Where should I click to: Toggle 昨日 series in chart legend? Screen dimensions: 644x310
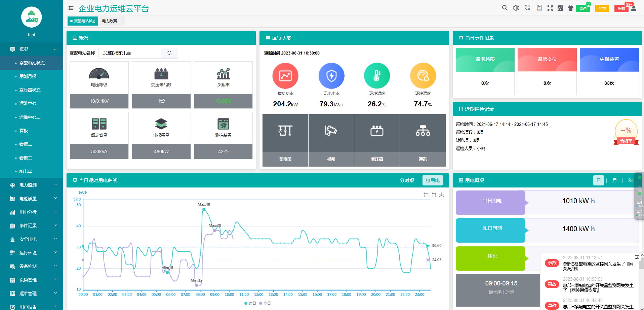pyautogui.click(x=250, y=303)
